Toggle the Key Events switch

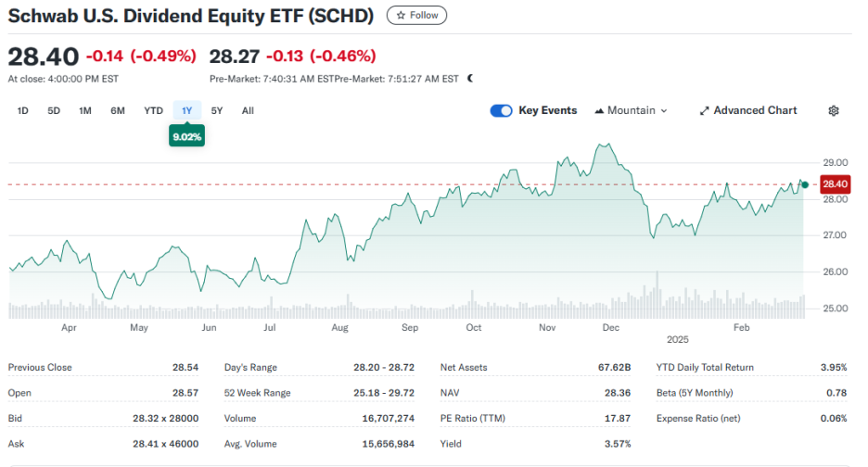tap(501, 110)
